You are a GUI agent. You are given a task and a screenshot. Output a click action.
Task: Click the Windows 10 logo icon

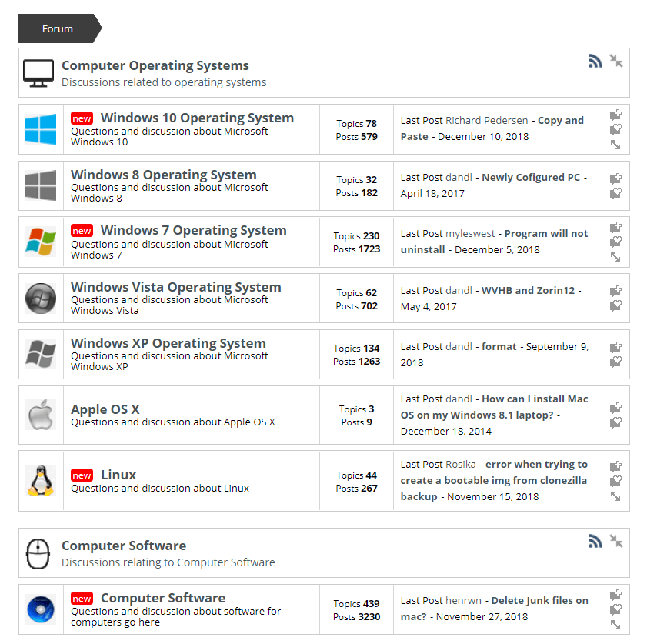[x=41, y=129]
